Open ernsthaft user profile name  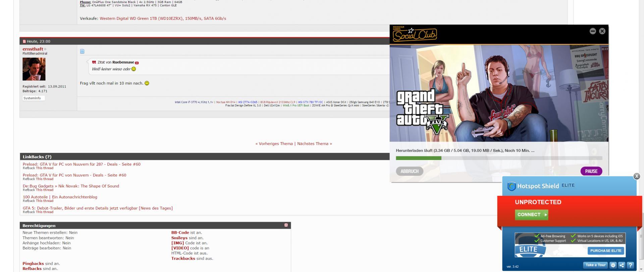click(x=33, y=49)
